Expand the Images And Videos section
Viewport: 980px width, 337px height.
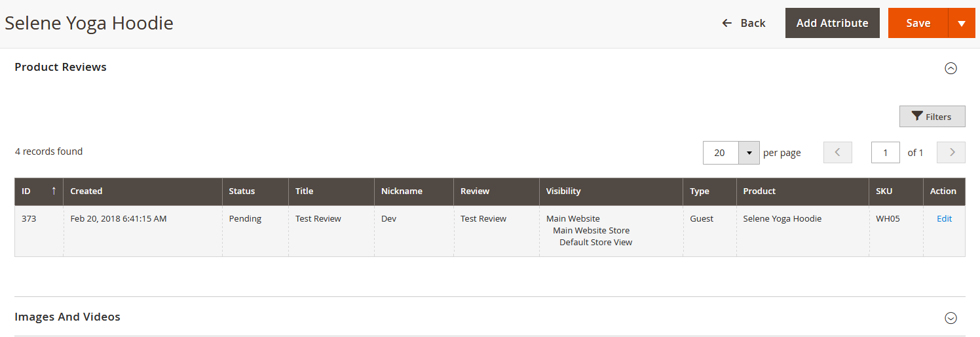point(951,318)
